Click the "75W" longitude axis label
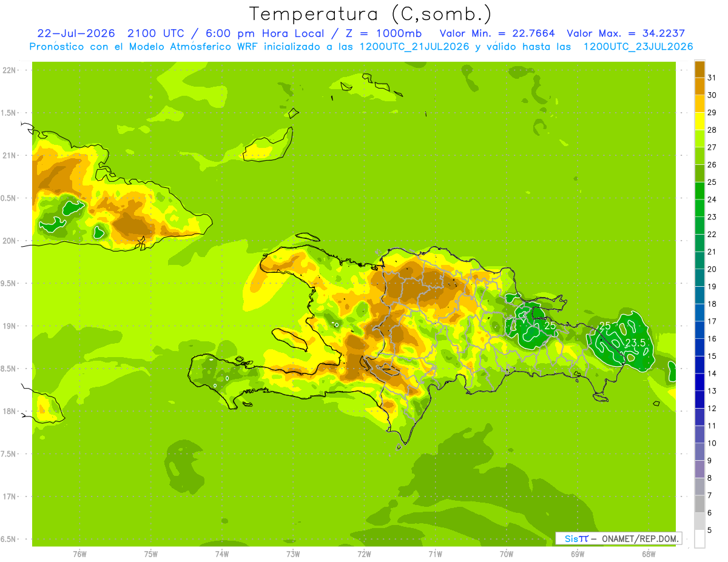 tap(150, 554)
